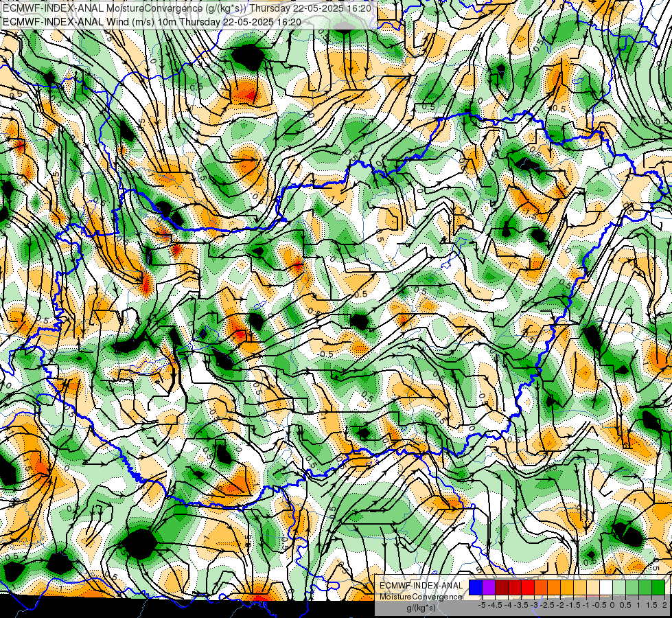Image resolution: width=672 pixels, height=618 pixels.
Task: Click the orange swatch between -2.5 and -2
Action: point(554,587)
